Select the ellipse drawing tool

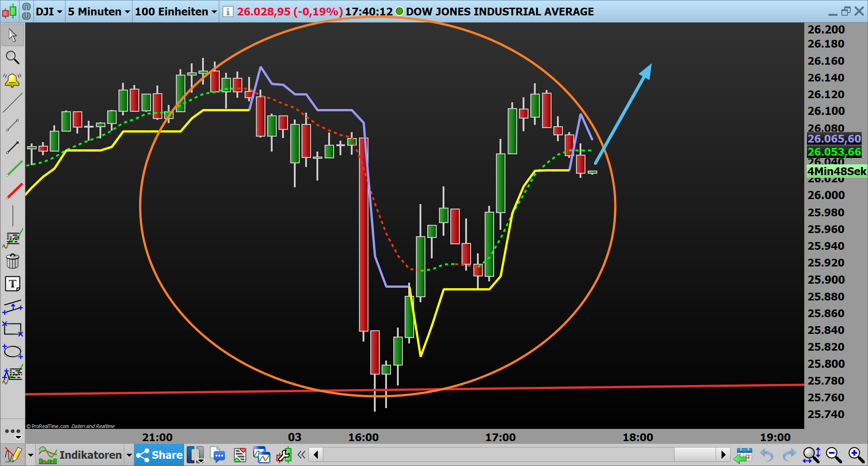12,352
